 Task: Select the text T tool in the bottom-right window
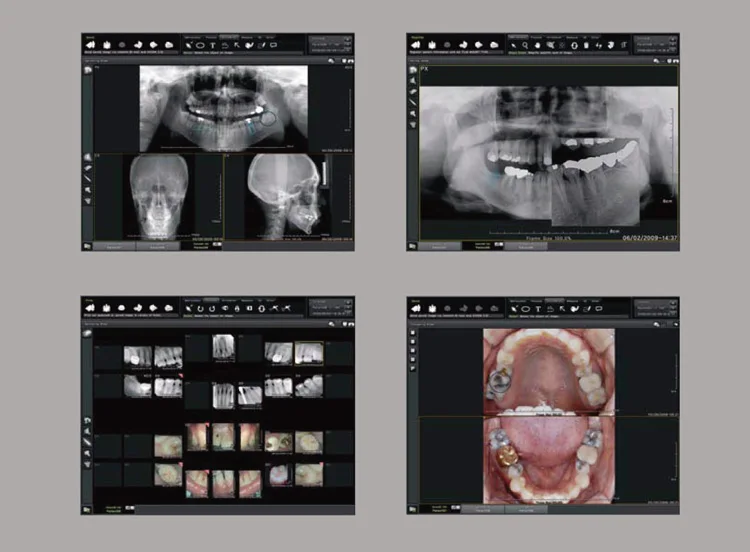(x=538, y=309)
